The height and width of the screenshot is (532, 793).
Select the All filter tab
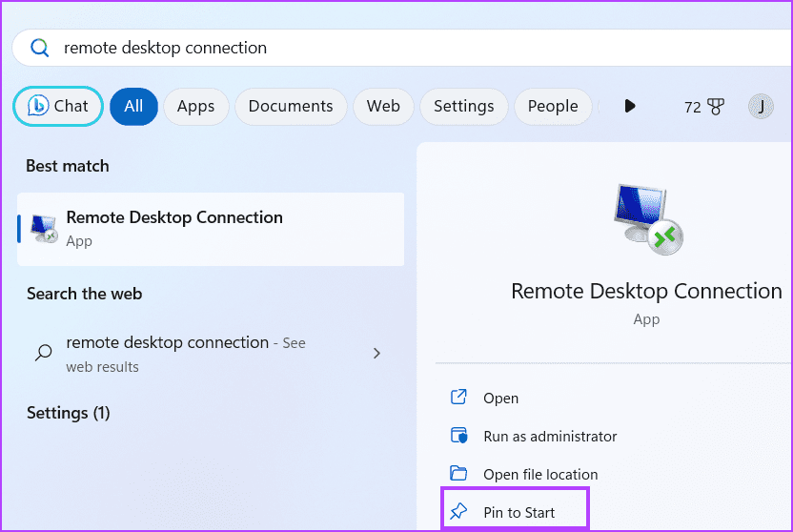[x=133, y=106]
